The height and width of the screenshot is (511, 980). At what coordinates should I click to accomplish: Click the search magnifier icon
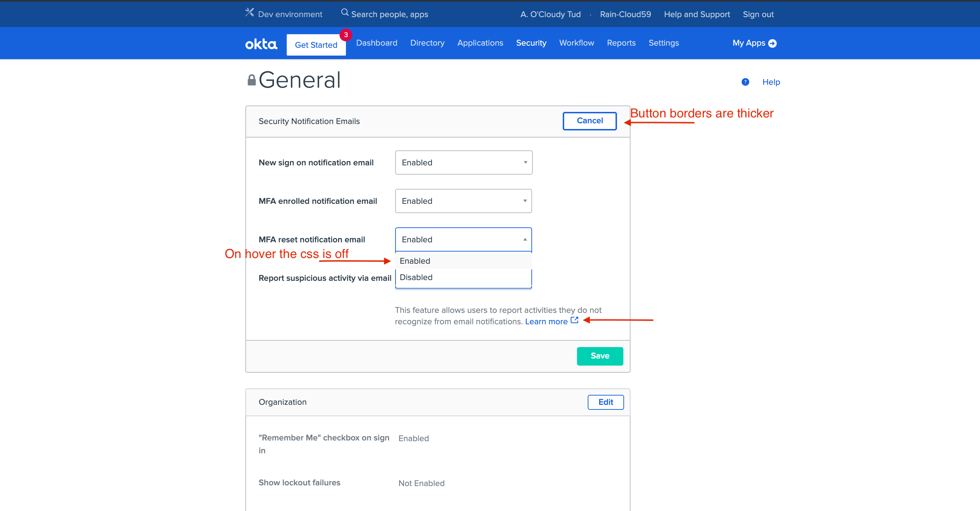tap(344, 13)
